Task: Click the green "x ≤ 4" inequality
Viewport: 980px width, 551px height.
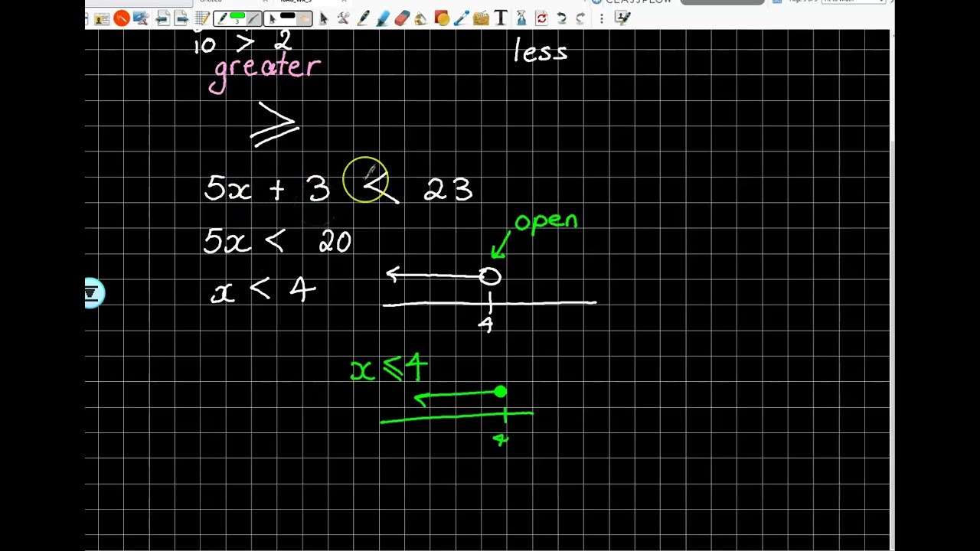Action: point(389,368)
